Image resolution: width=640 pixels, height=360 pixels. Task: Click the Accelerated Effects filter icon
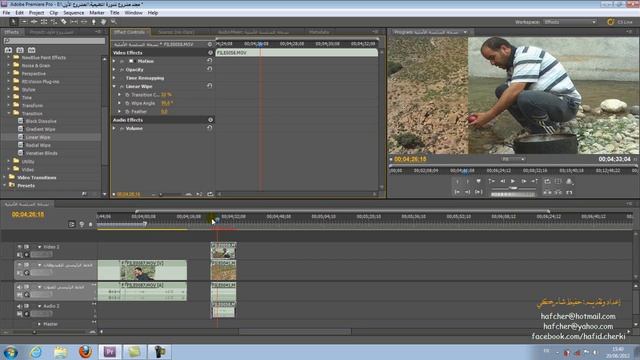(x=8, y=50)
